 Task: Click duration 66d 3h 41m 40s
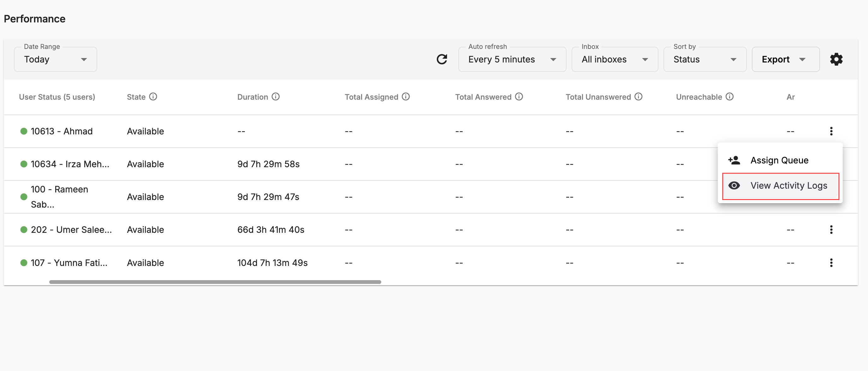tap(271, 230)
